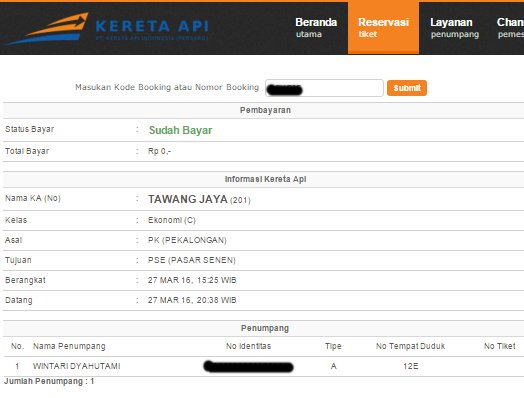Select departure time 15:25 WIB
524x398 pixels.
click(x=216, y=280)
